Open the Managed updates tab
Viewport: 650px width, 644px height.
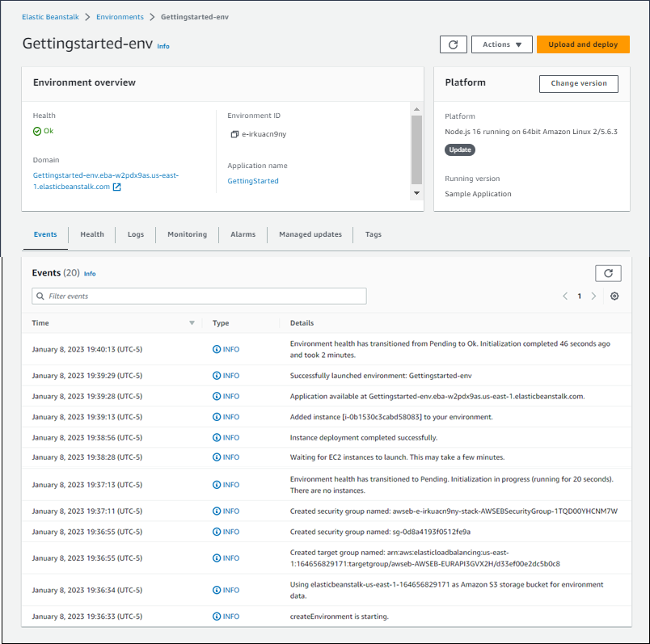(x=310, y=234)
